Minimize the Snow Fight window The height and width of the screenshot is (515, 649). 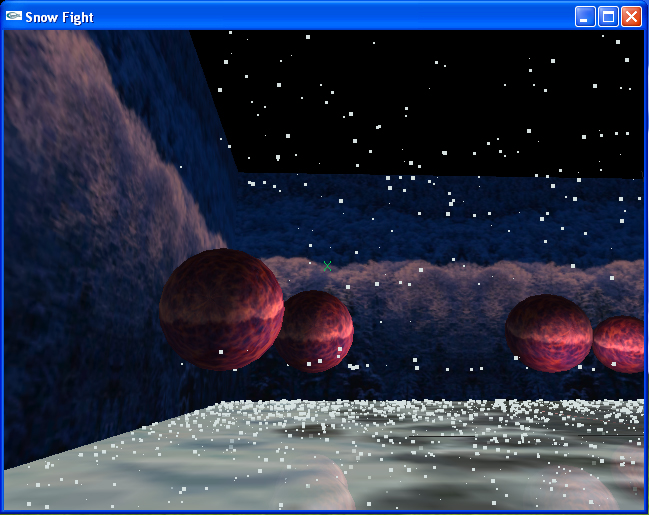click(585, 16)
